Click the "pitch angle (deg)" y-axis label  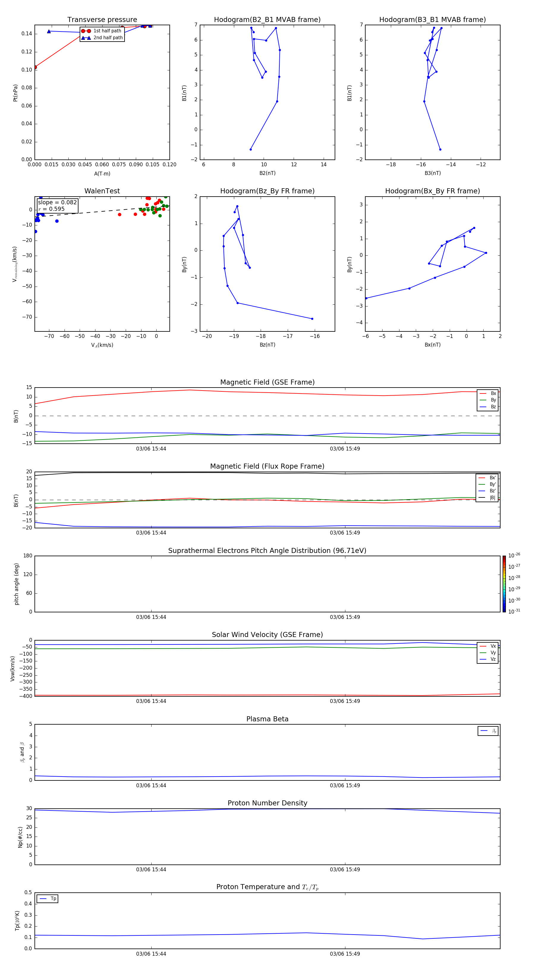(x=16, y=584)
